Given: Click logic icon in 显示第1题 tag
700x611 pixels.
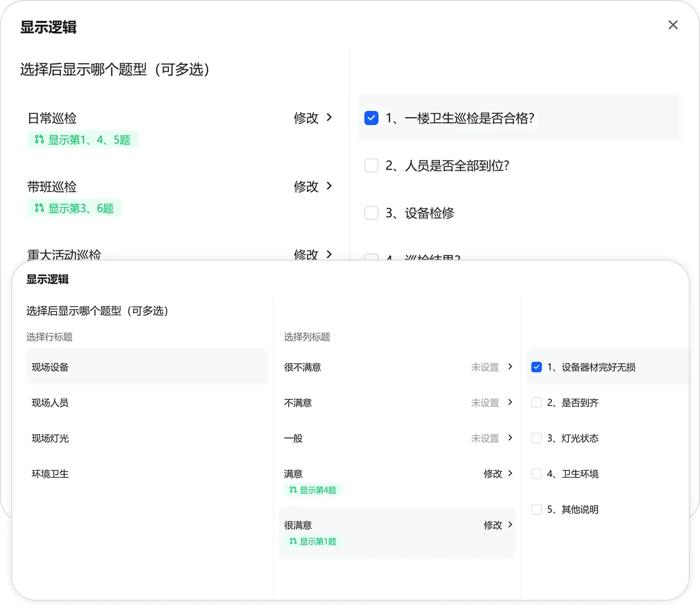Looking at the screenshot, I should (x=293, y=541).
